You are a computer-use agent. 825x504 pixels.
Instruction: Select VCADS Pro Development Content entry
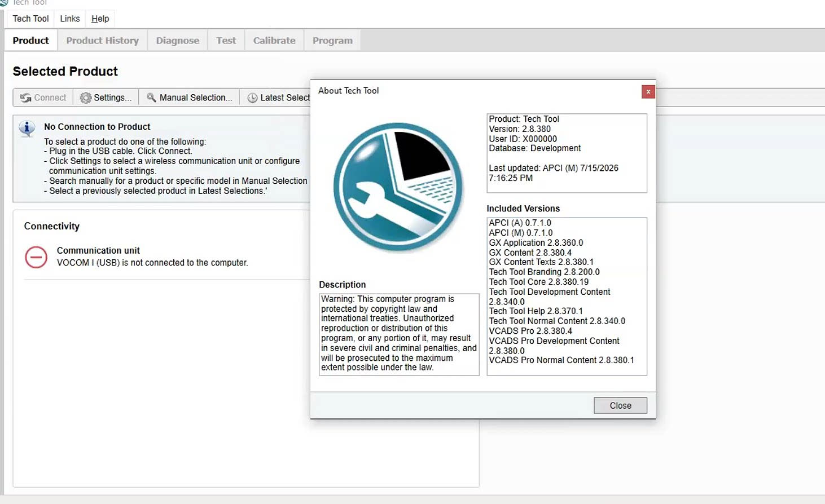point(554,346)
